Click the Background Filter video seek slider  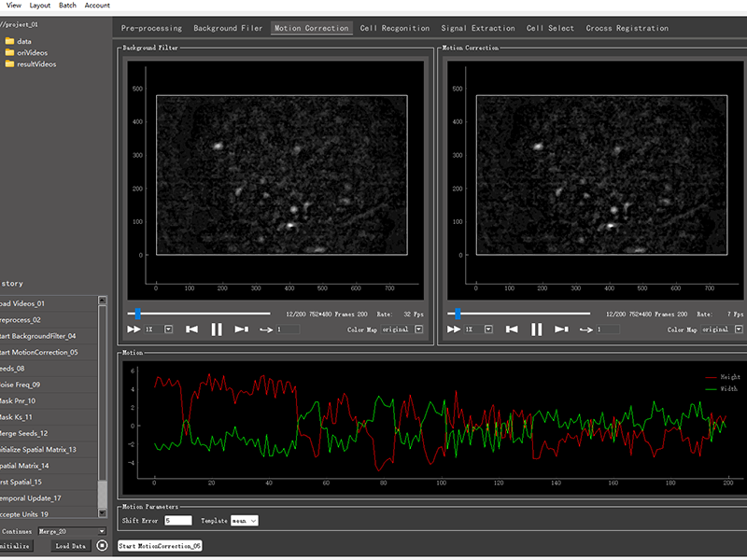coord(199,314)
